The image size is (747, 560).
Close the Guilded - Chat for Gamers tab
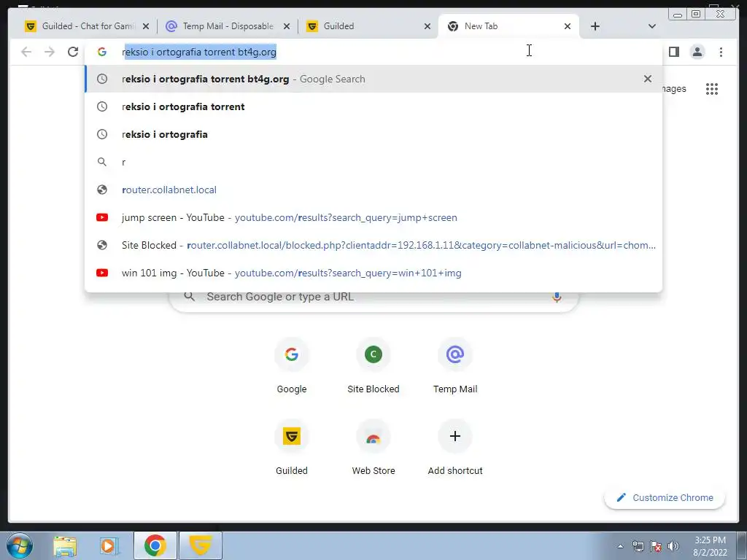pyautogui.click(x=146, y=26)
